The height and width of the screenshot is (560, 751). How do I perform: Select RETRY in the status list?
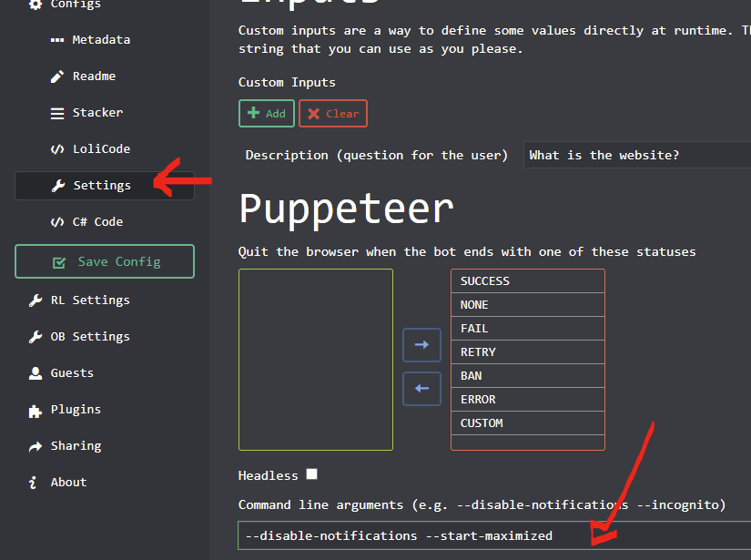tap(528, 352)
